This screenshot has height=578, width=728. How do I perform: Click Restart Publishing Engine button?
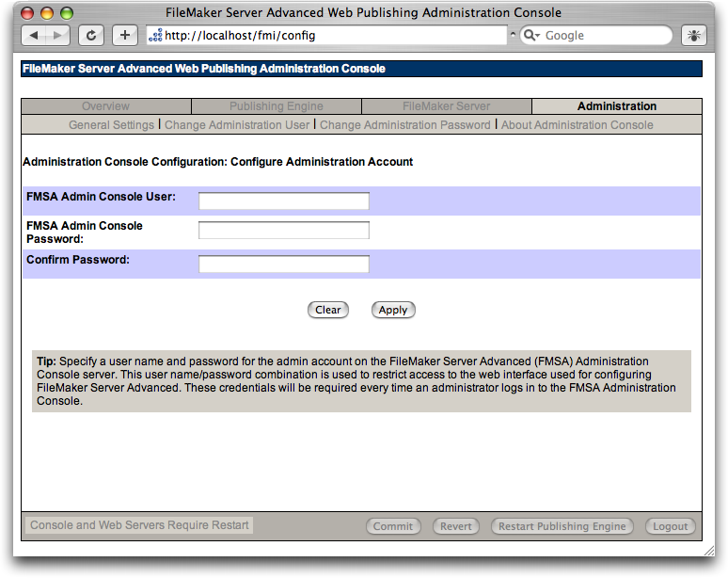[x=562, y=526]
